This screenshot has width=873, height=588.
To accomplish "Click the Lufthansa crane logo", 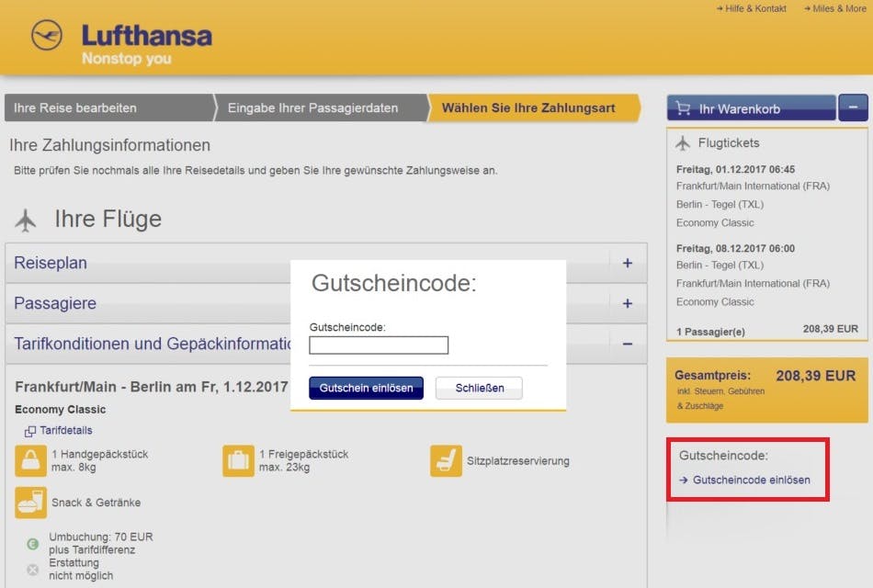I will click(47, 35).
